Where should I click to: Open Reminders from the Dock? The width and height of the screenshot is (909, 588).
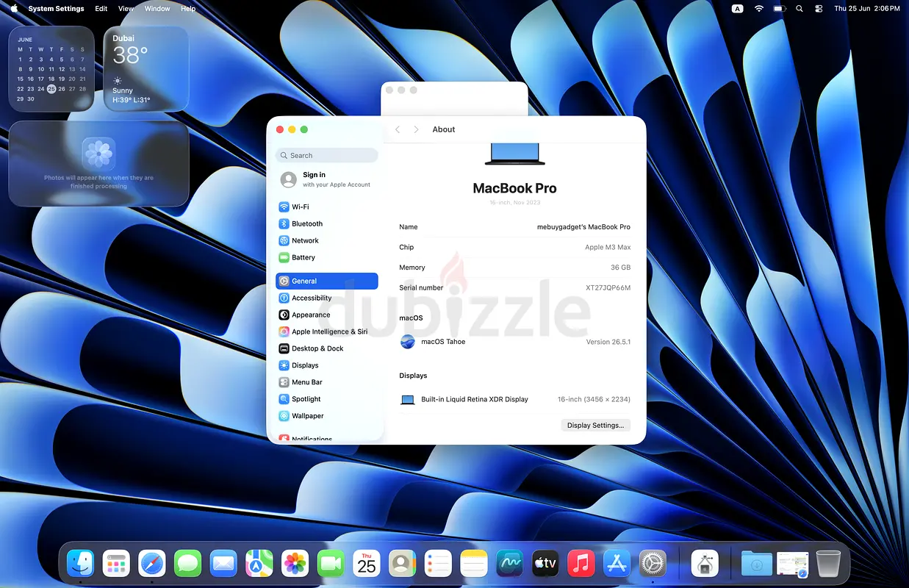pos(439,564)
